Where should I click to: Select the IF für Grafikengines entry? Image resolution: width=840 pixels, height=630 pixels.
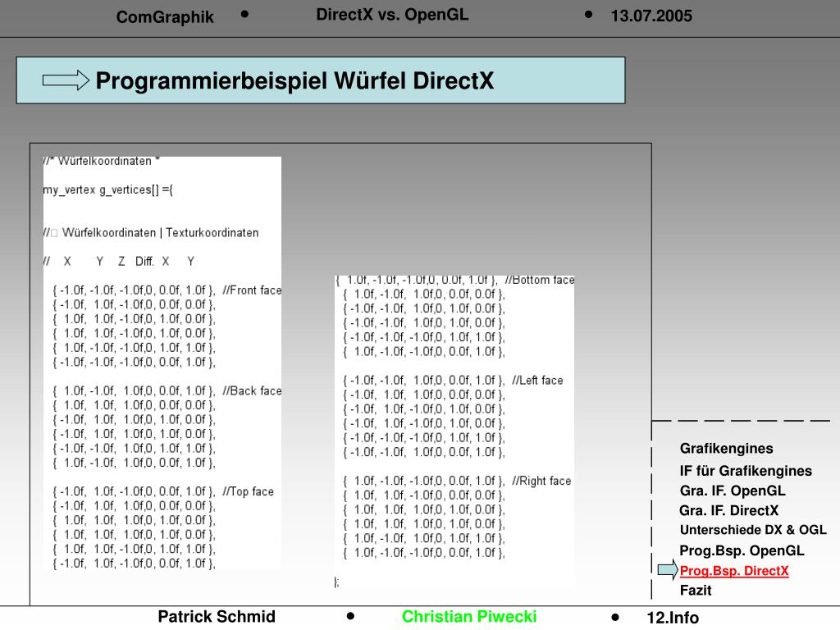pyautogui.click(x=746, y=471)
